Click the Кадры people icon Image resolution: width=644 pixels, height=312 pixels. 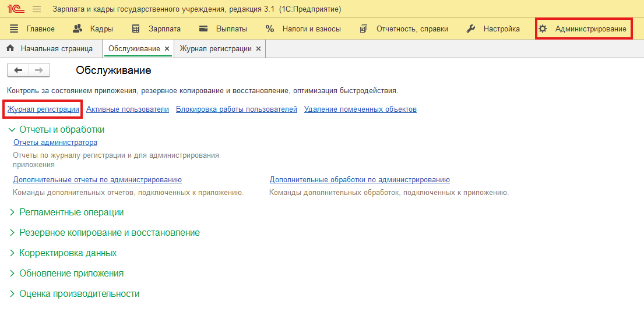coord(78,29)
